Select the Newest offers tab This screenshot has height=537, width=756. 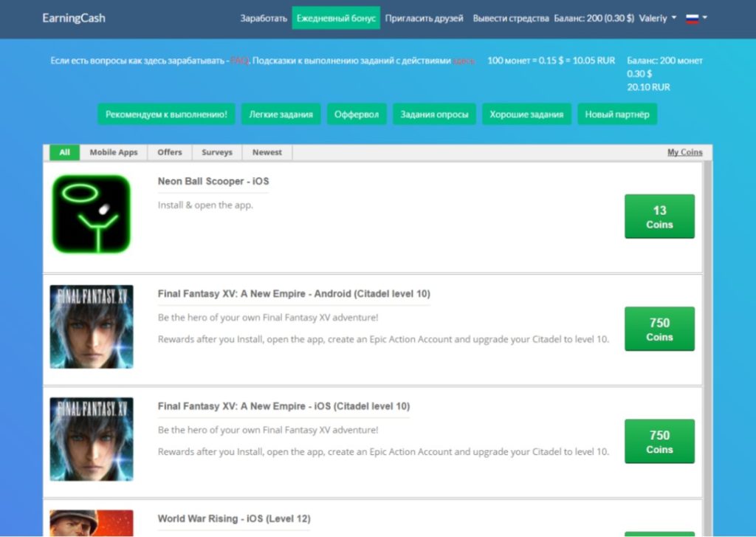point(267,152)
